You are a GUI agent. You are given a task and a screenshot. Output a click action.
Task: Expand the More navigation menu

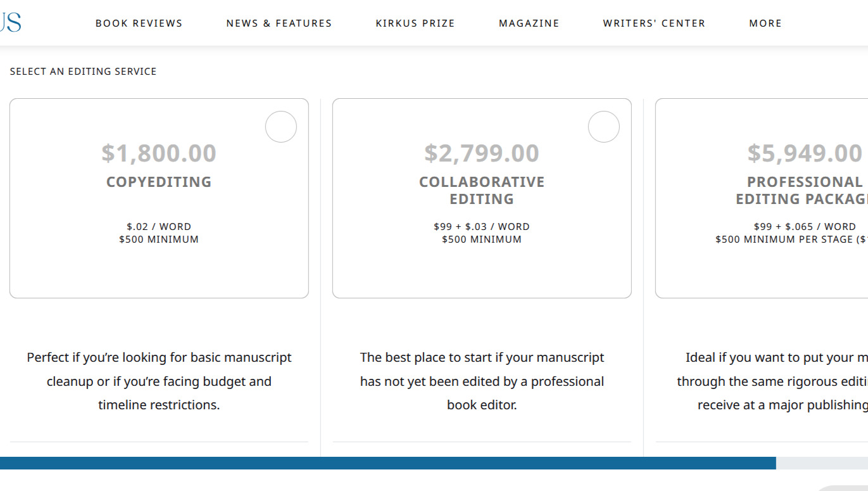pyautogui.click(x=765, y=23)
